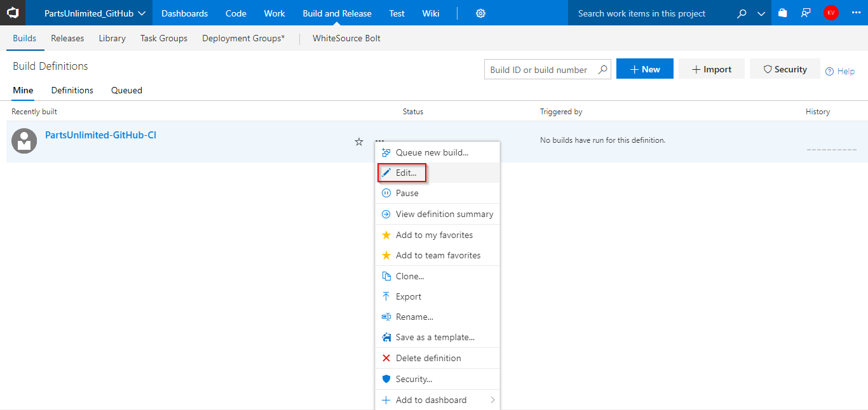868x410 pixels.
Task: Select the Library tab
Action: [x=112, y=38]
